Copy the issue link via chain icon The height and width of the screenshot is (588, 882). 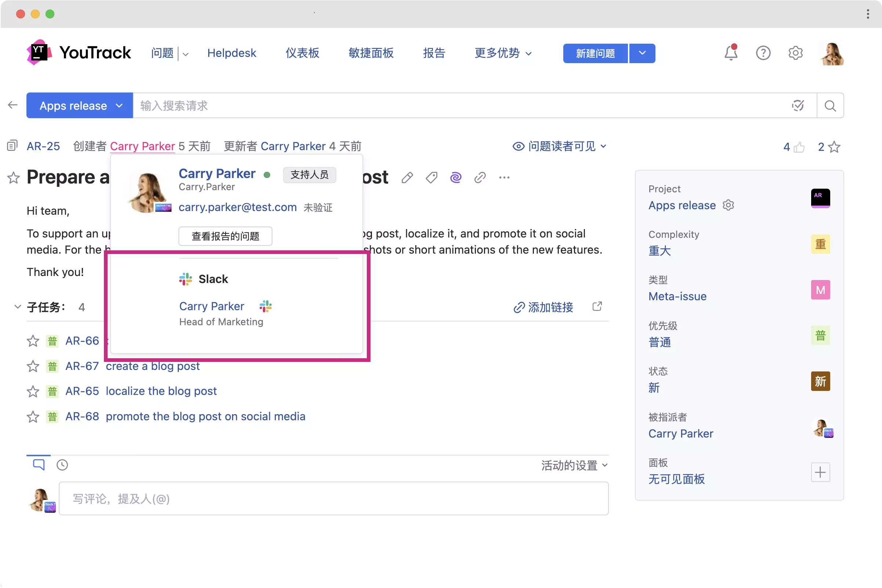tap(480, 177)
